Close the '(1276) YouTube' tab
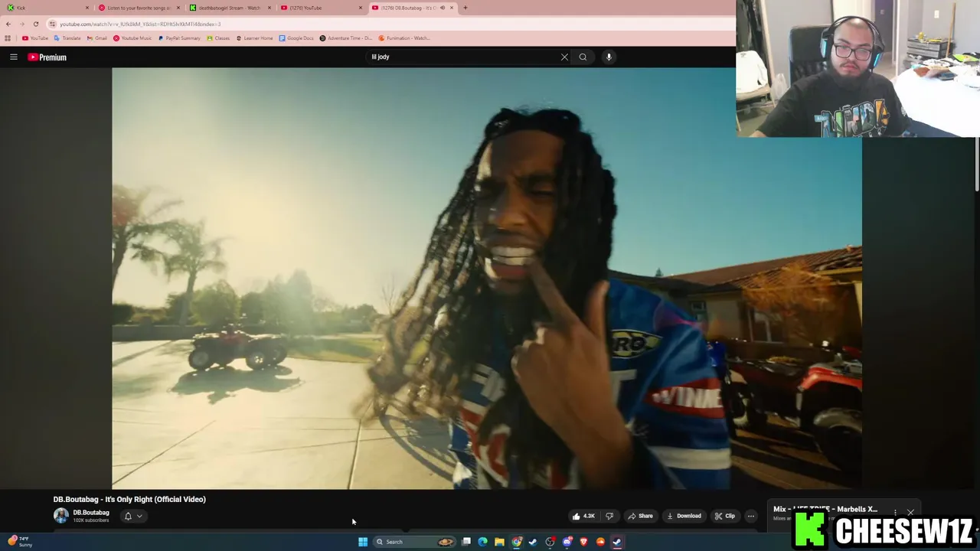 tap(360, 8)
